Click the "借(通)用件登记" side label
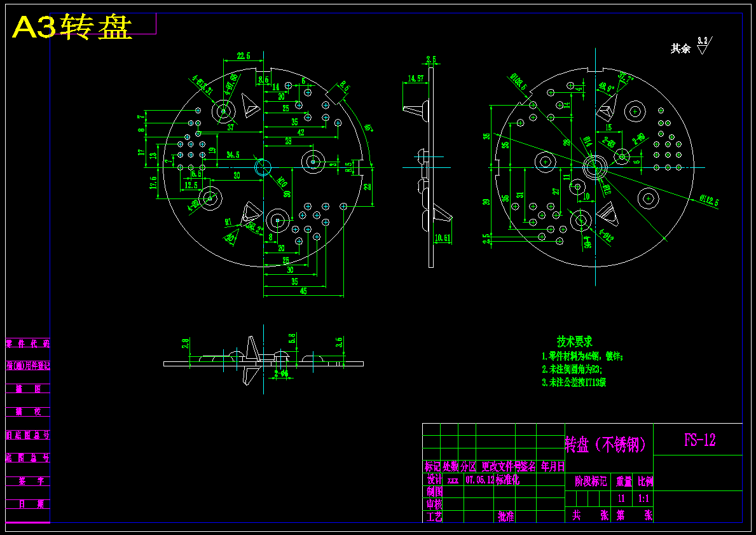Viewport: 756px width, 535px height. pyautogui.click(x=27, y=366)
